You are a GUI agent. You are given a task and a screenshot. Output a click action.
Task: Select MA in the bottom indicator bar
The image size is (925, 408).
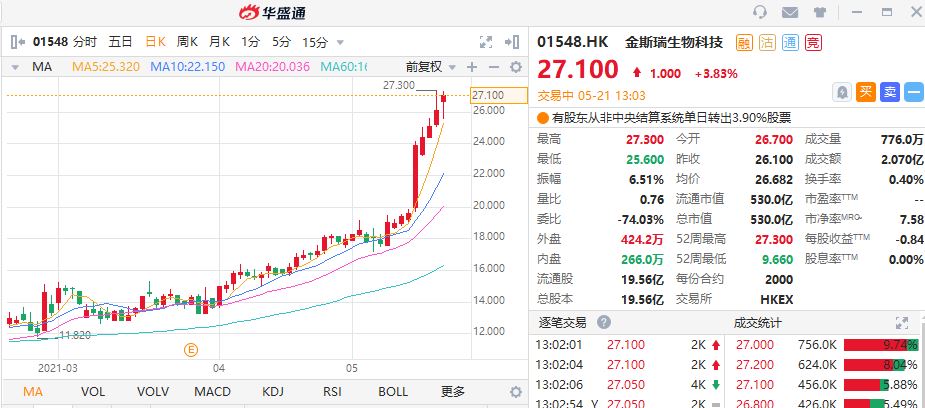pos(32,391)
